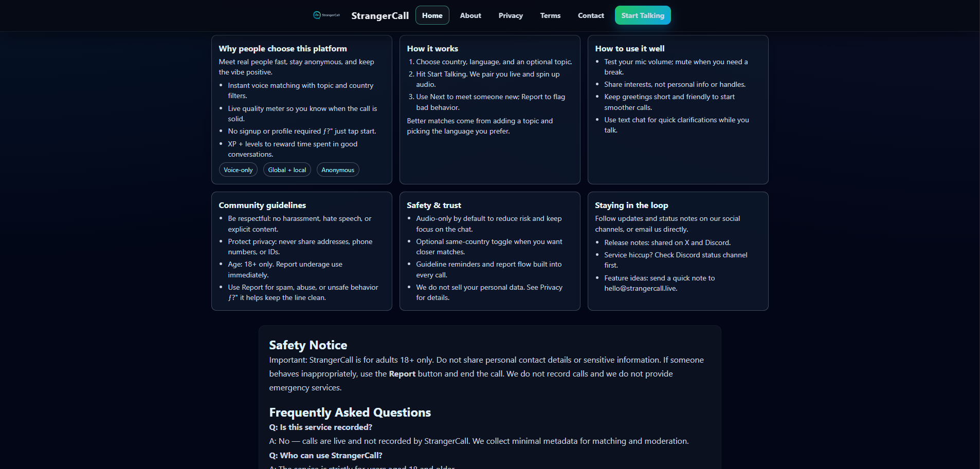Click 'Live quality meter' bullet text
This screenshot has height=469, width=980.
click(x=302, y=114)
